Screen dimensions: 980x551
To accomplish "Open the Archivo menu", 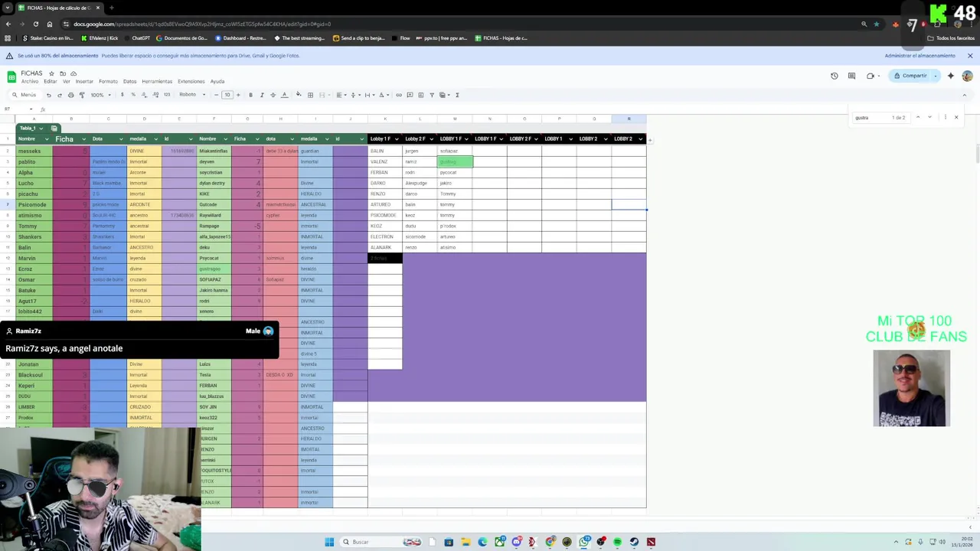I will [x=30, y=81].
